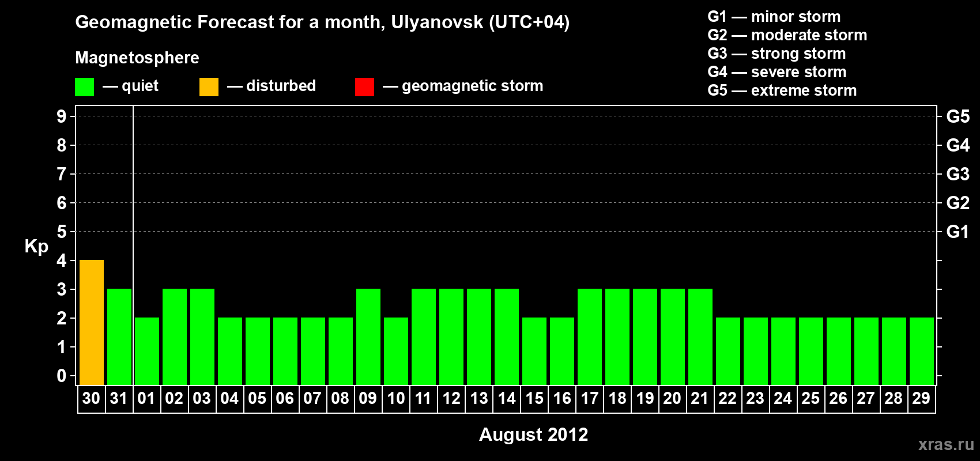The height and width of the screenshot is (461, 980).
Task: Select the bar above date 09
Action: click(368, 337)
